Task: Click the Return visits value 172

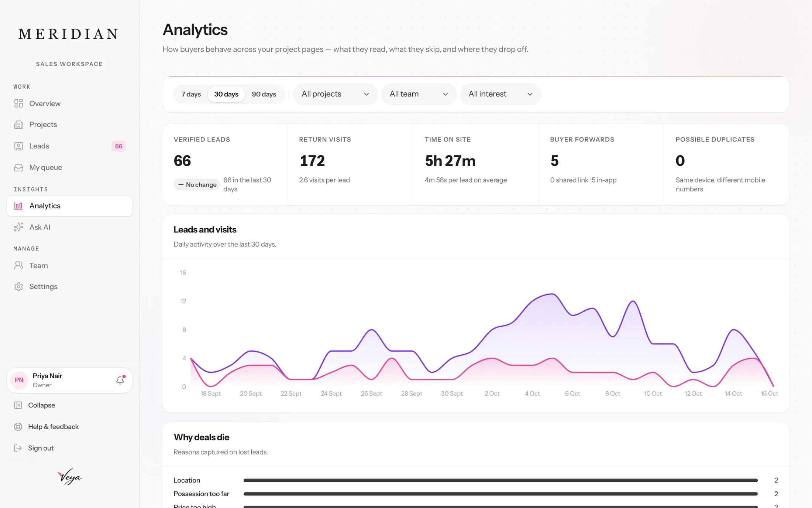Action: point(312,161)
